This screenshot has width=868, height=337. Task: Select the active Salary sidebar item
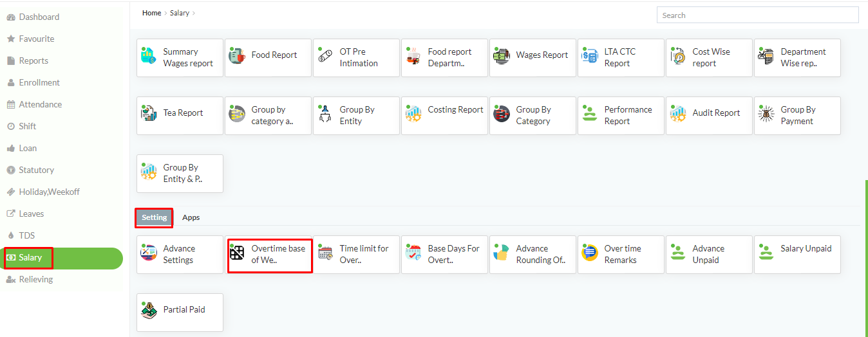point(61,258)
